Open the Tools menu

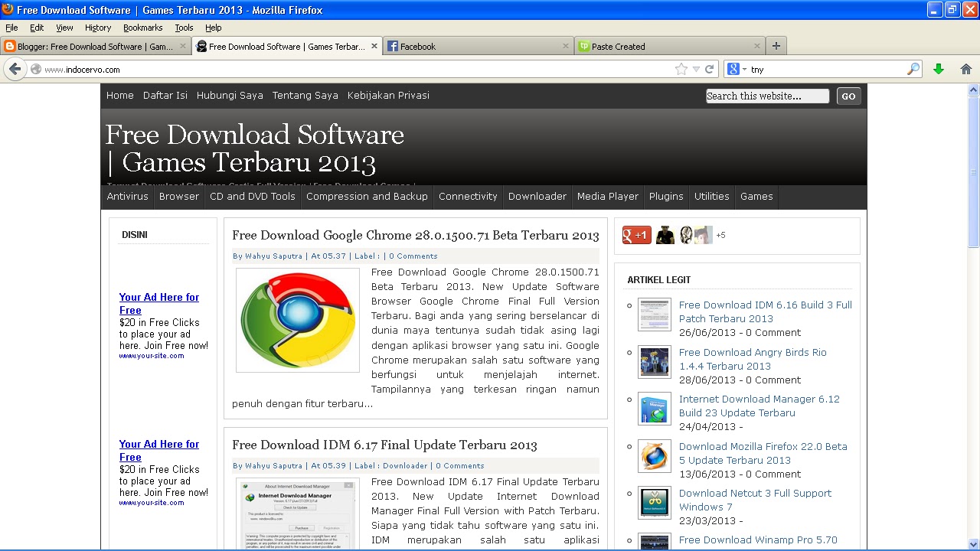click(x=184, y=28)
